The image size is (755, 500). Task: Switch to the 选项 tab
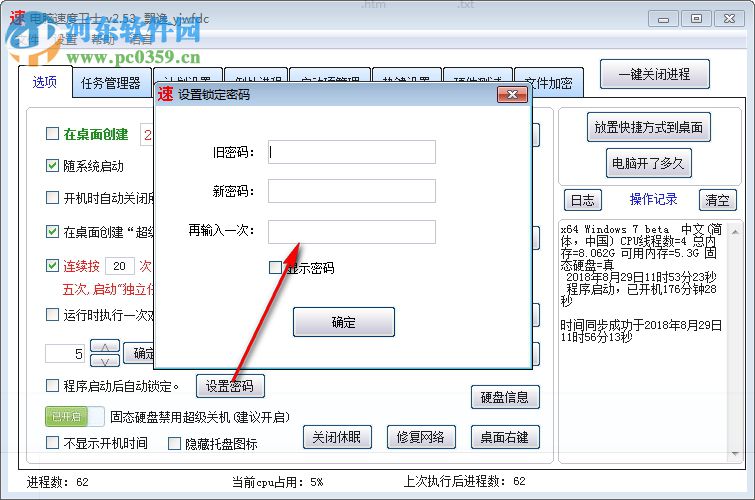[45, 82]
